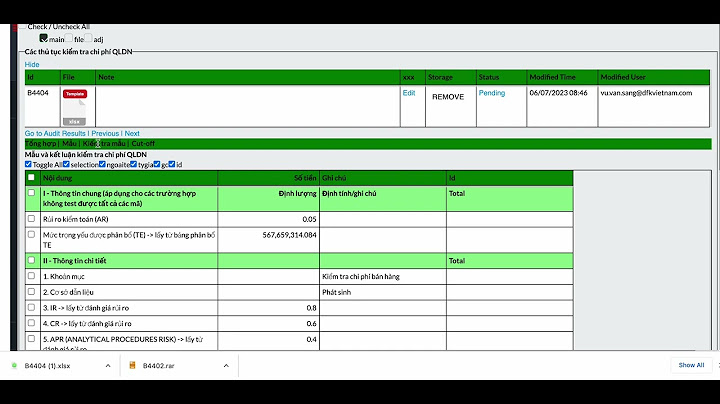Click the 0.6 CR value cell
Viewport: 720px width, 404px height.
coord(269,323)
